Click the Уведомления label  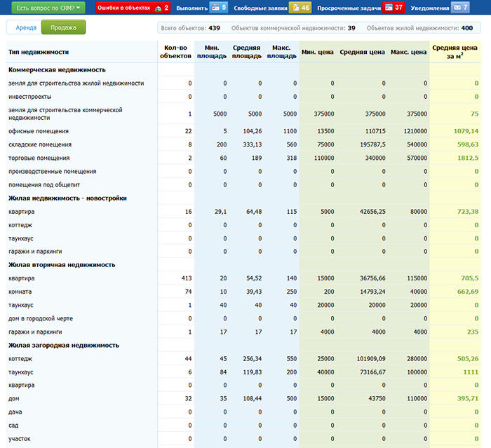[429, 8]
